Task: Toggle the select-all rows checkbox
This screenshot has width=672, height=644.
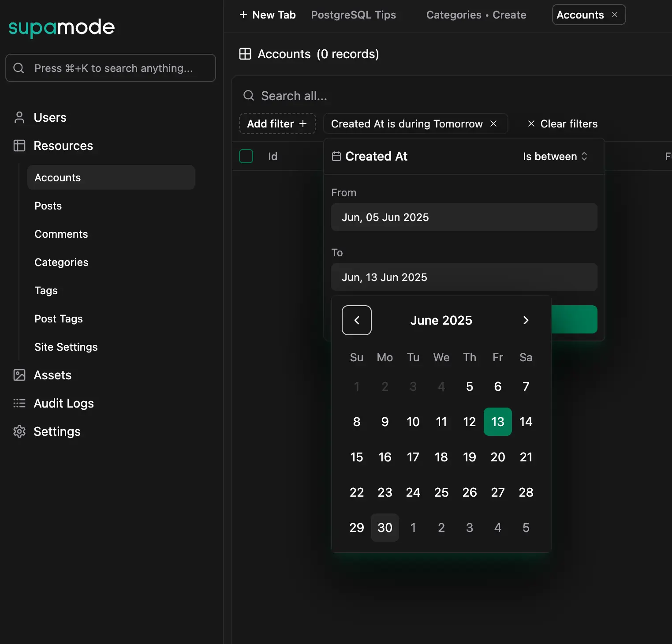Action: [246, 156]
